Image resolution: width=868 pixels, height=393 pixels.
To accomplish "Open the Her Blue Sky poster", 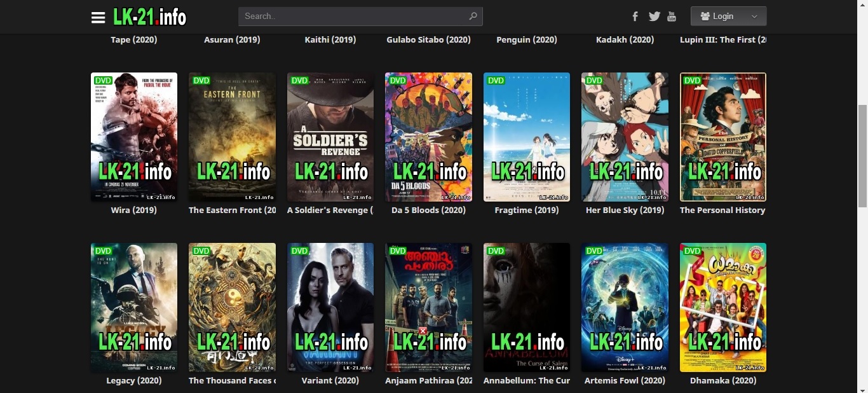I will [x=625, y=137].
